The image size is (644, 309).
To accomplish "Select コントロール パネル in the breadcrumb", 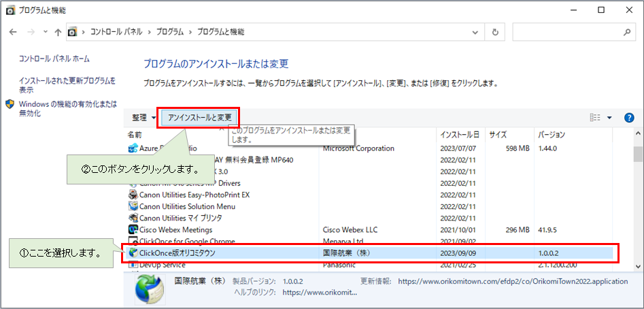I will coord(116,32).
